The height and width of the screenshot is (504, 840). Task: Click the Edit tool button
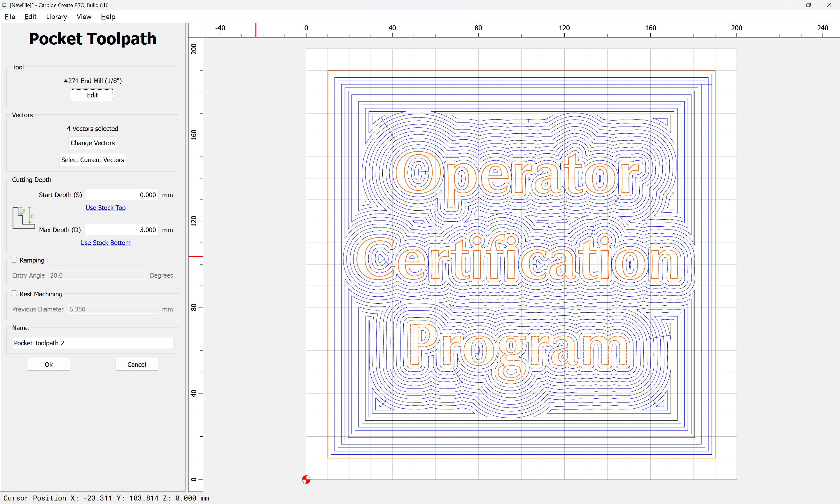pos(92,95)
